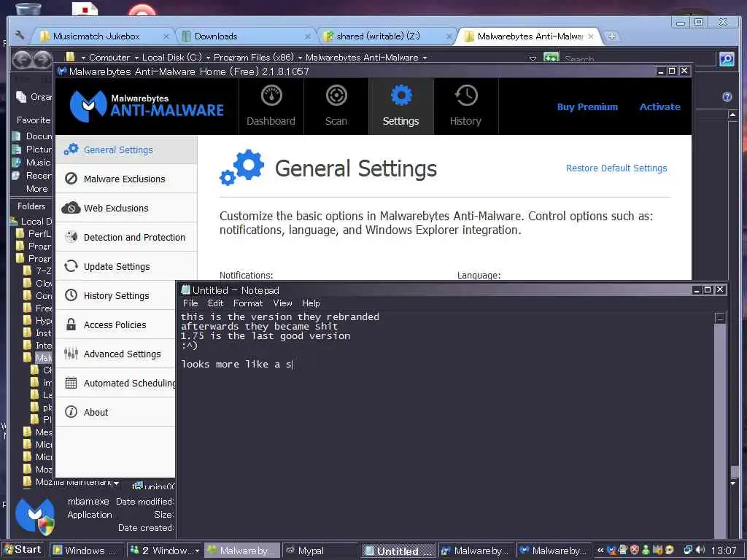Click Restore Default Settings link
747x560 pixels.
tap(616, 168)
